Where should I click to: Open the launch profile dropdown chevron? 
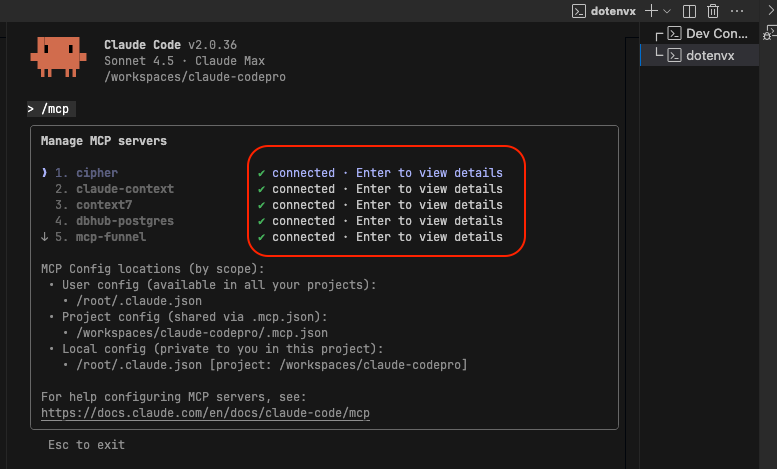(x=666, y=11)
